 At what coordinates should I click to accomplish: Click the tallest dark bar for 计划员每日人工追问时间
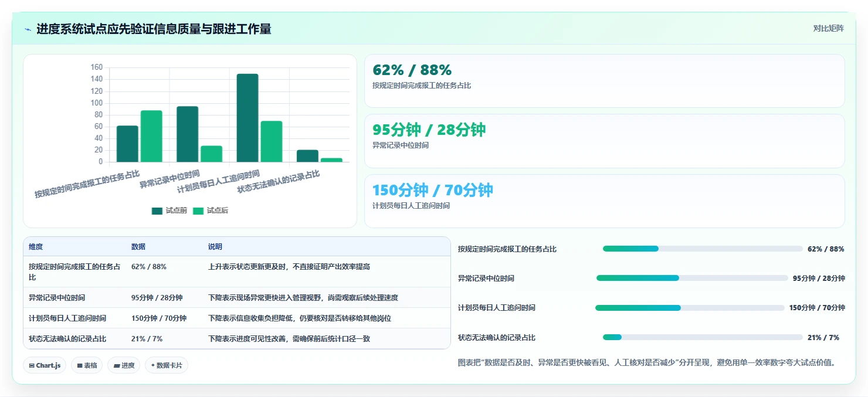click(x=247, y=118)
